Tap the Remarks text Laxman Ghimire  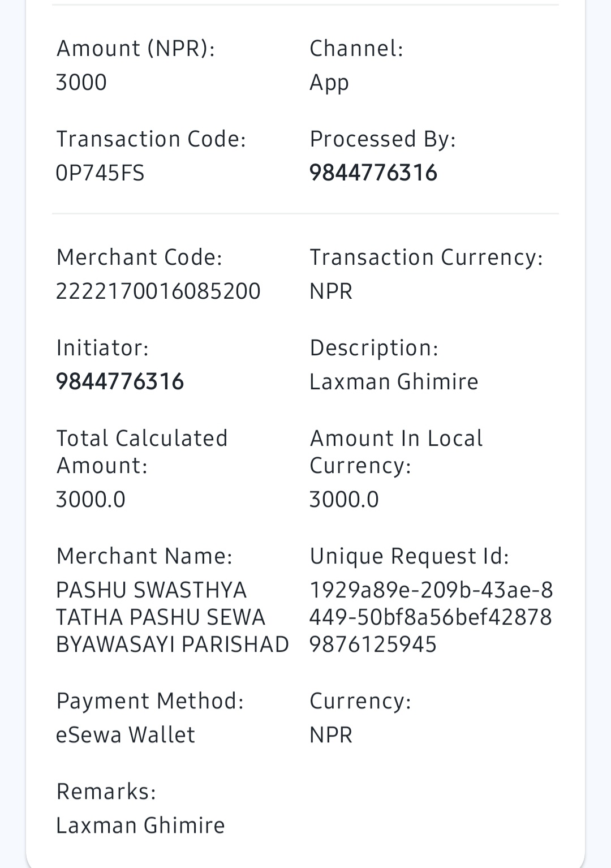(140, 825)
